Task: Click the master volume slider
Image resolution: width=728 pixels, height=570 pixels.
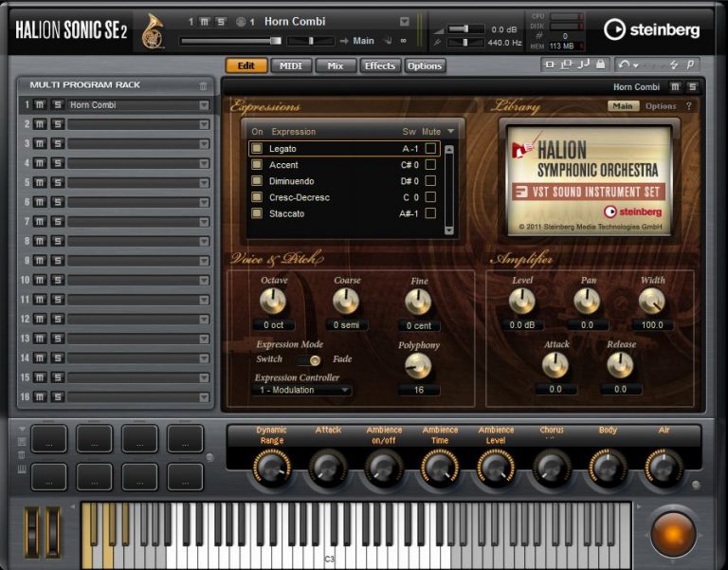Action: [x=465, y=29]
